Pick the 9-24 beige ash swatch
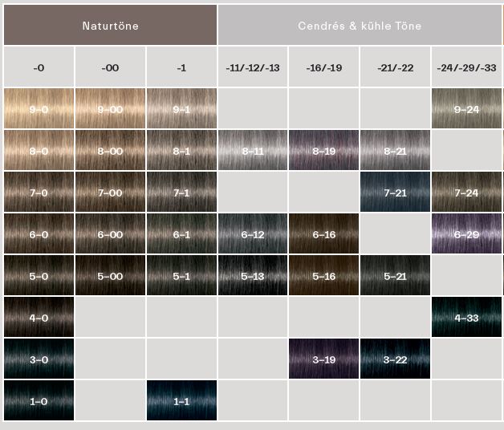The image size is (504, 430). click(x=466, y=108)
